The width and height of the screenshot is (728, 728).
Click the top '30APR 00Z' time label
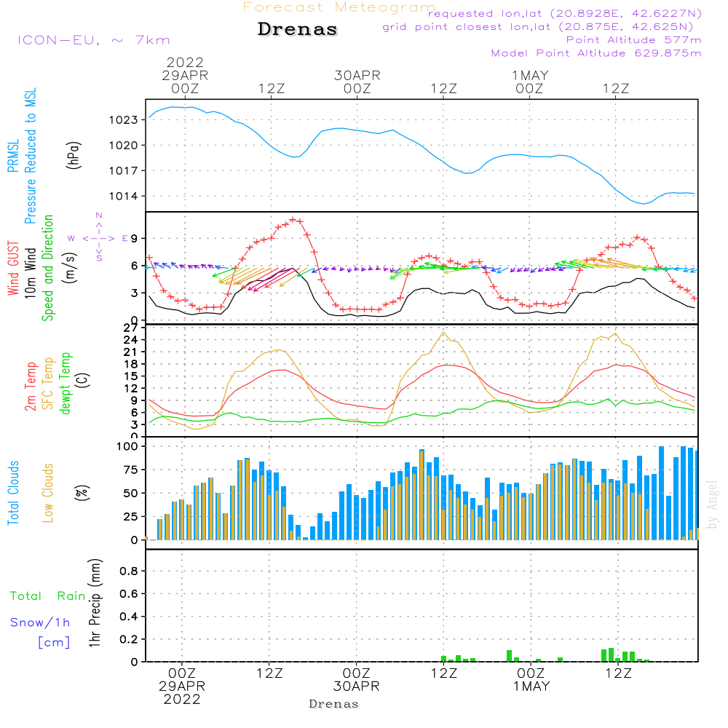coord(357,82)
